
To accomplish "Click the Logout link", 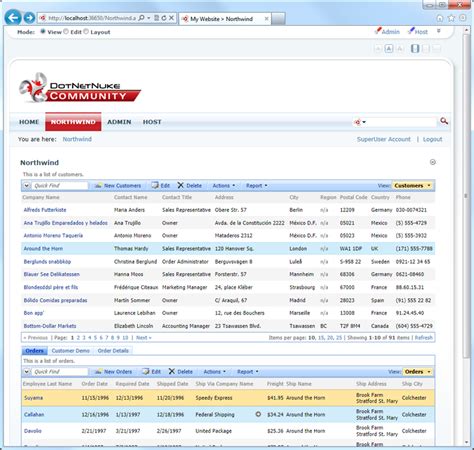I will pos(432,139).
